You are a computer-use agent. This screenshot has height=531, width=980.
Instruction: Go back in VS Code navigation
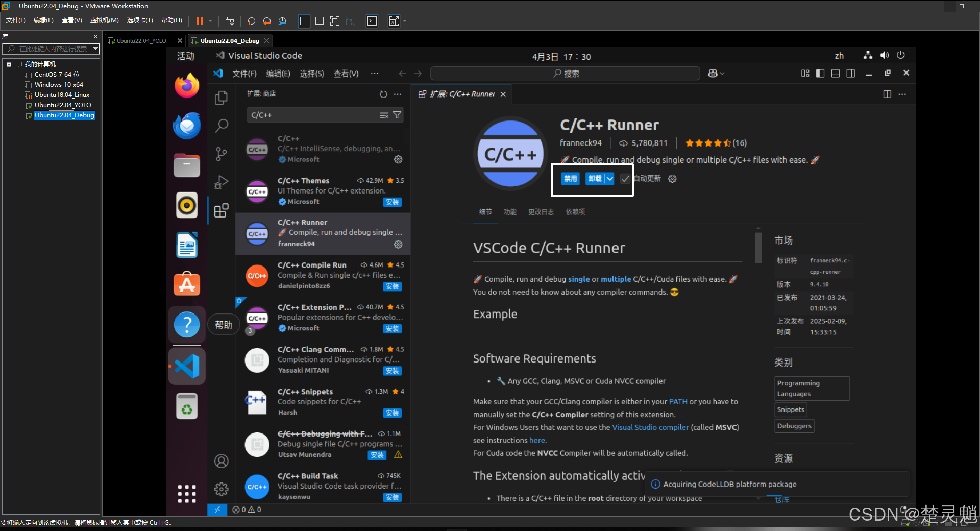[x=403, y=74]
